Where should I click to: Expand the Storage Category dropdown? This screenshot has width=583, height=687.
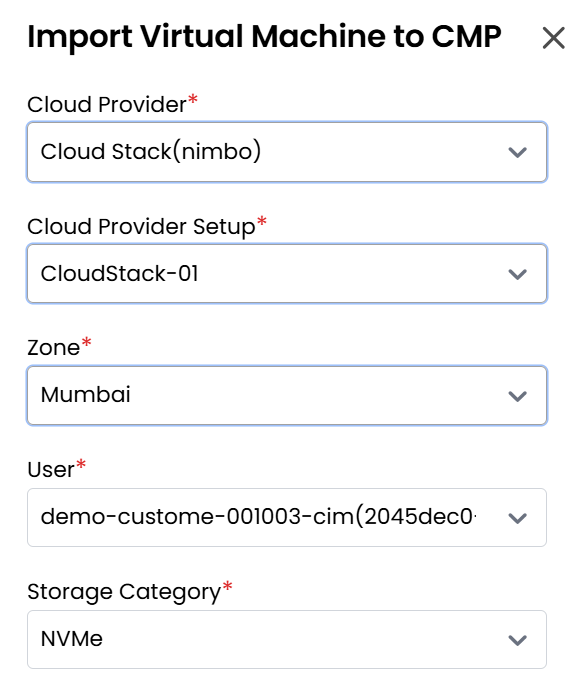click(x=287, y=639)
